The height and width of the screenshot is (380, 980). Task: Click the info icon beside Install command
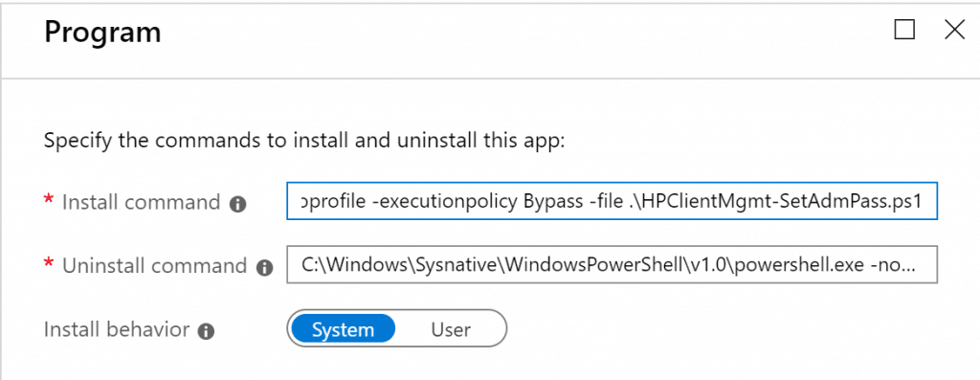[x=237, y=204]
